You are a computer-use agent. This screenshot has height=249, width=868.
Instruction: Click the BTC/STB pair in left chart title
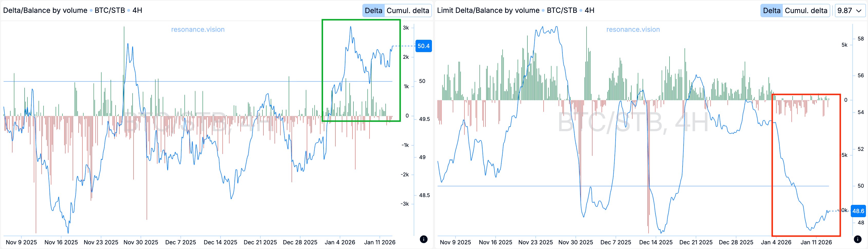pos(109,11)
